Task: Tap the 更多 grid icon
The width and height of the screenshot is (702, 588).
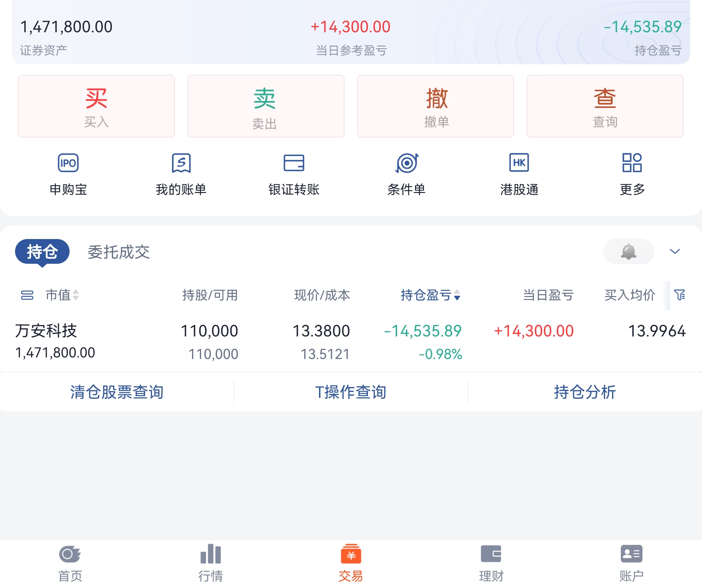Action: (632, 163)
